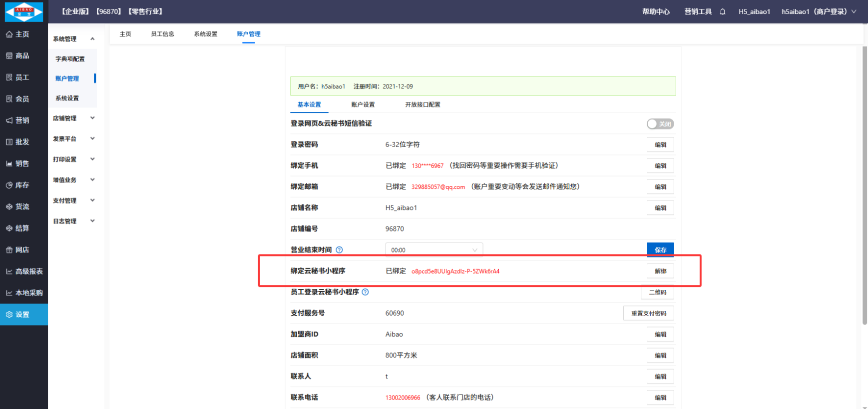Click the Aibao logo icon

point(23,11)
